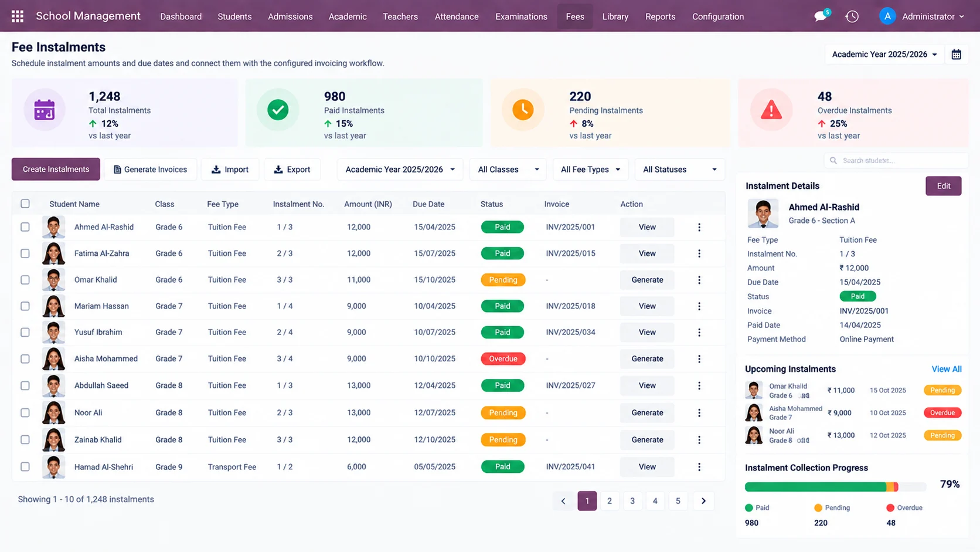Open the apps grid menu icon
Image resolution: width=980 pixels, height=552 pixels.
(18, 16)
